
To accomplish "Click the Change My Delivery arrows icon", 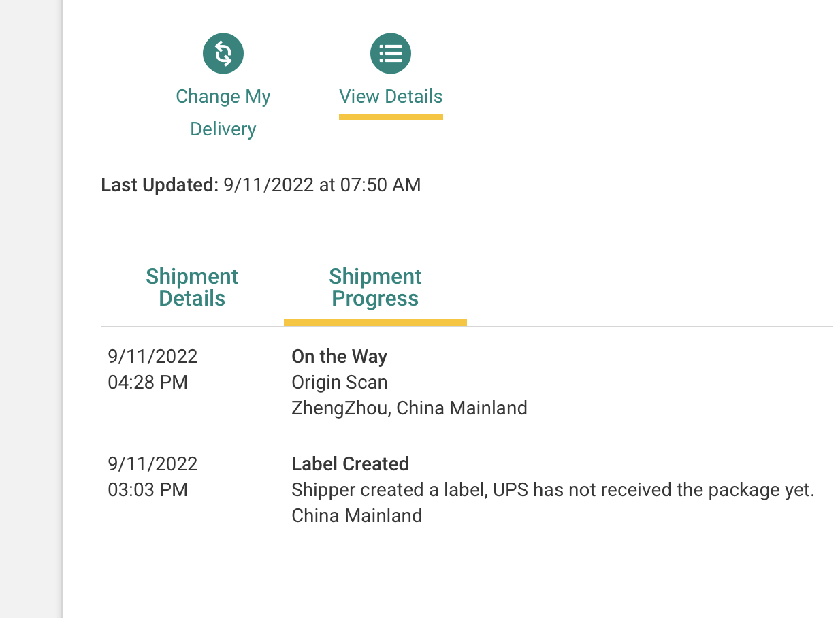I will coord(223,54).
